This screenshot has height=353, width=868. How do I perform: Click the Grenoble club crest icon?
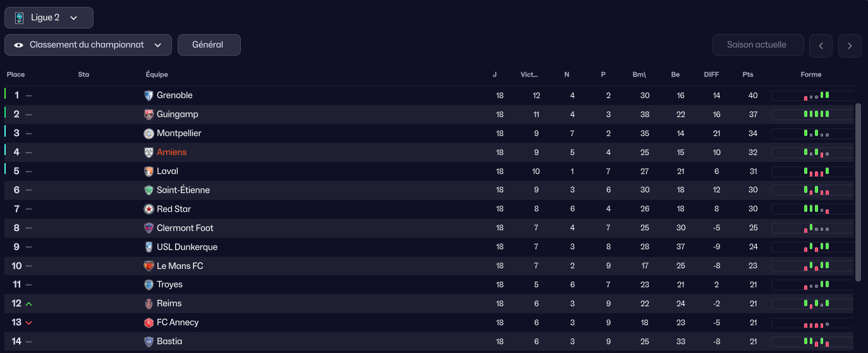tap(149, 96)
